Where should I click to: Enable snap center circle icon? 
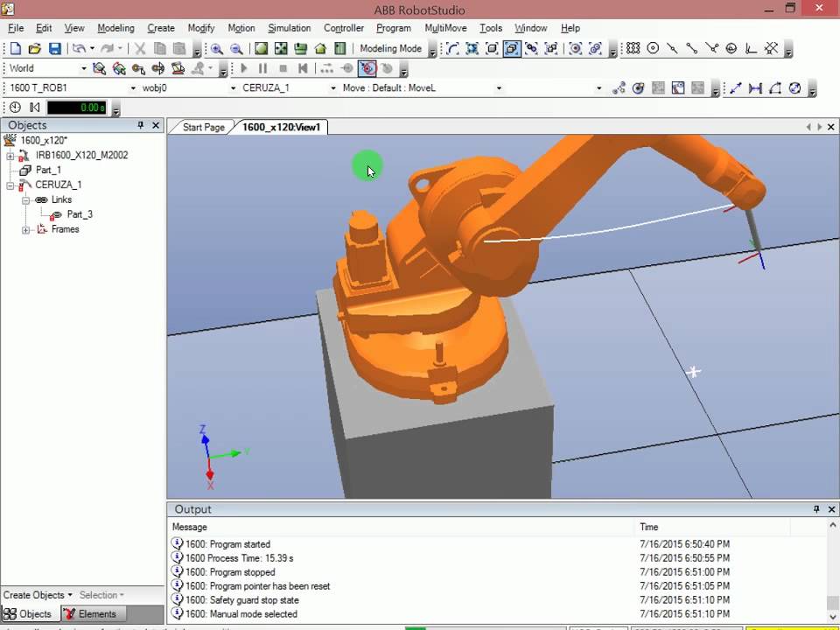pos(653,49)
